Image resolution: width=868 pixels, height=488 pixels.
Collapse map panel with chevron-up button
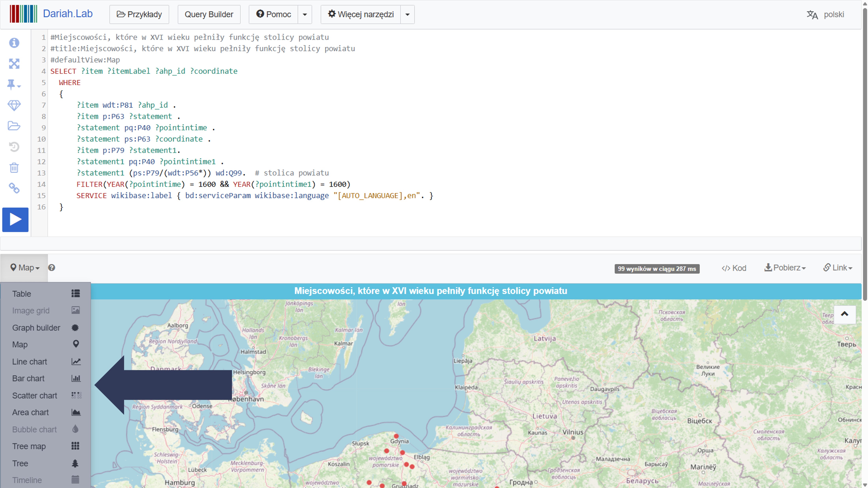coord(844,314)
